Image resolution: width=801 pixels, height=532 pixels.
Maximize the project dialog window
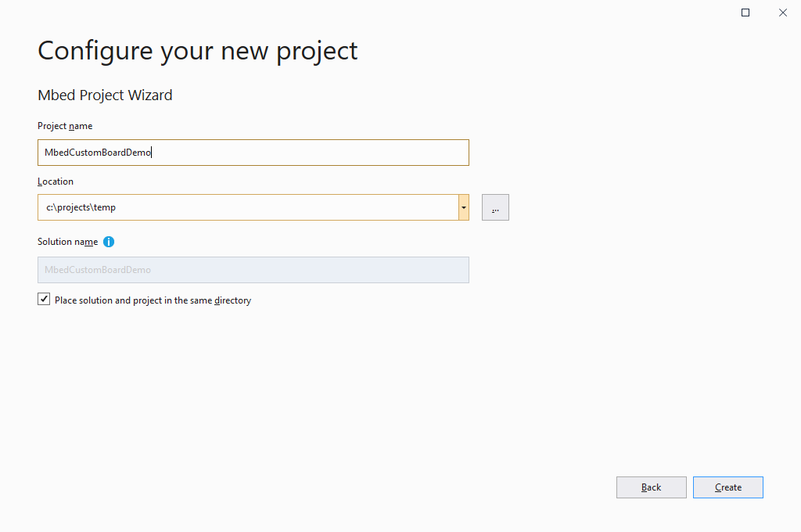point(745,13)
